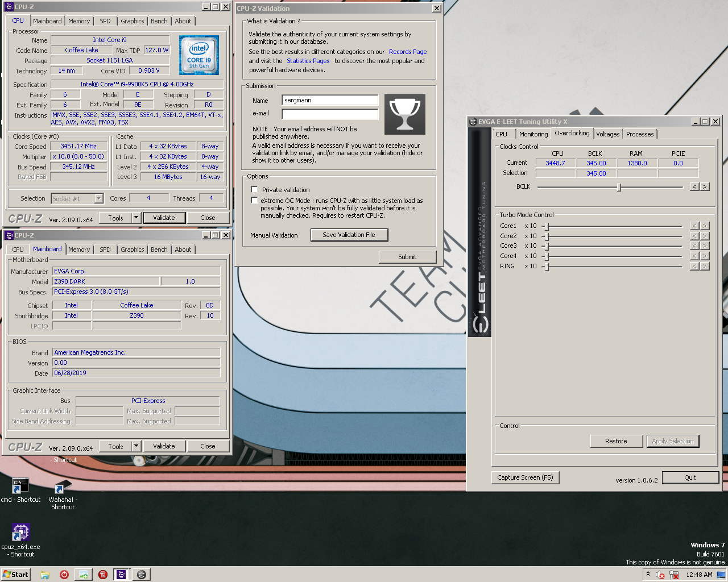Click the Z390 DARK model field
728x582 pixels.
[x=106, y=281]
